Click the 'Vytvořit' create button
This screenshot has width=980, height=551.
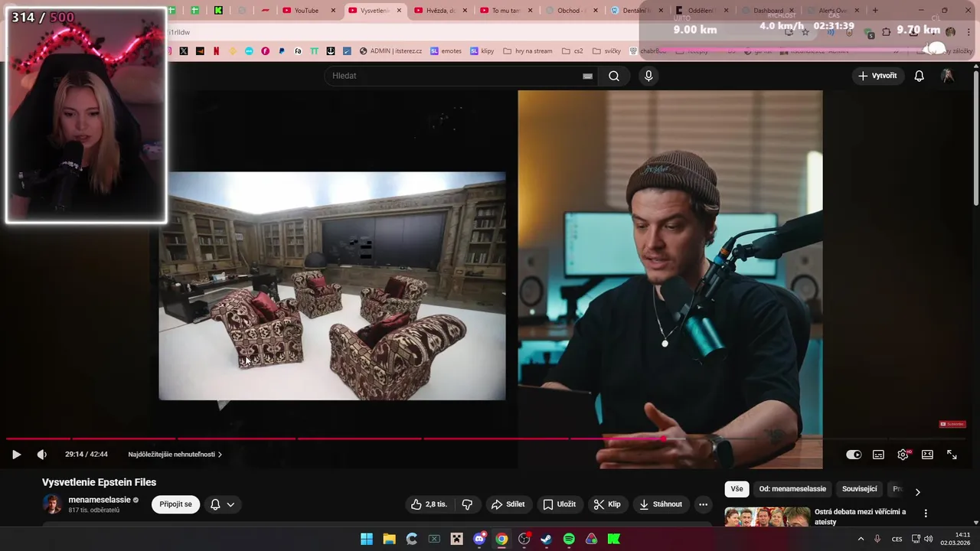pos(877,76)
